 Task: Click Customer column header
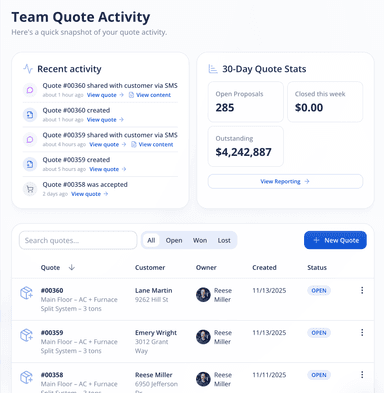(150, 267)
